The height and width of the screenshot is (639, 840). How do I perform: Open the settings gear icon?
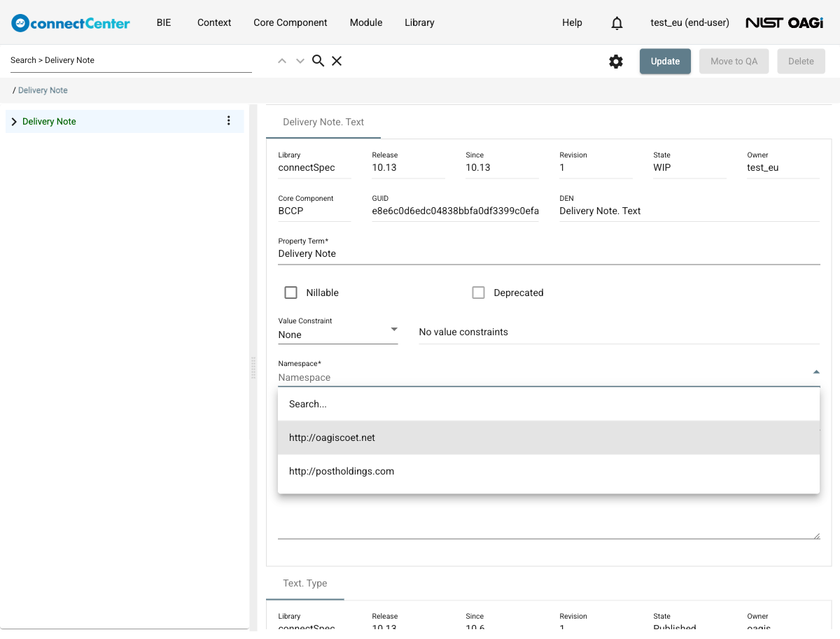tap(616, 62)
